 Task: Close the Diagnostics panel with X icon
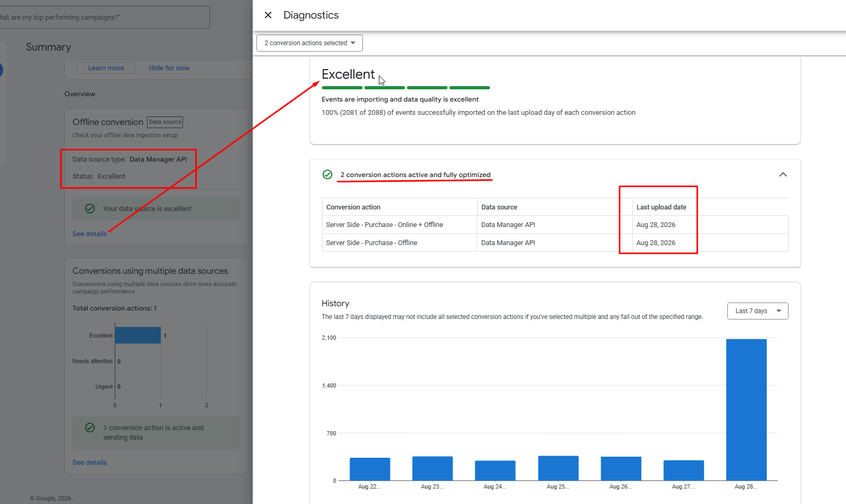(268, 15)
